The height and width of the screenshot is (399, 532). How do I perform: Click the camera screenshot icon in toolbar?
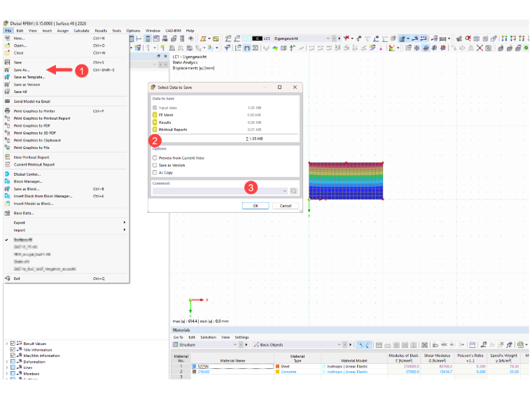[488, 48]
